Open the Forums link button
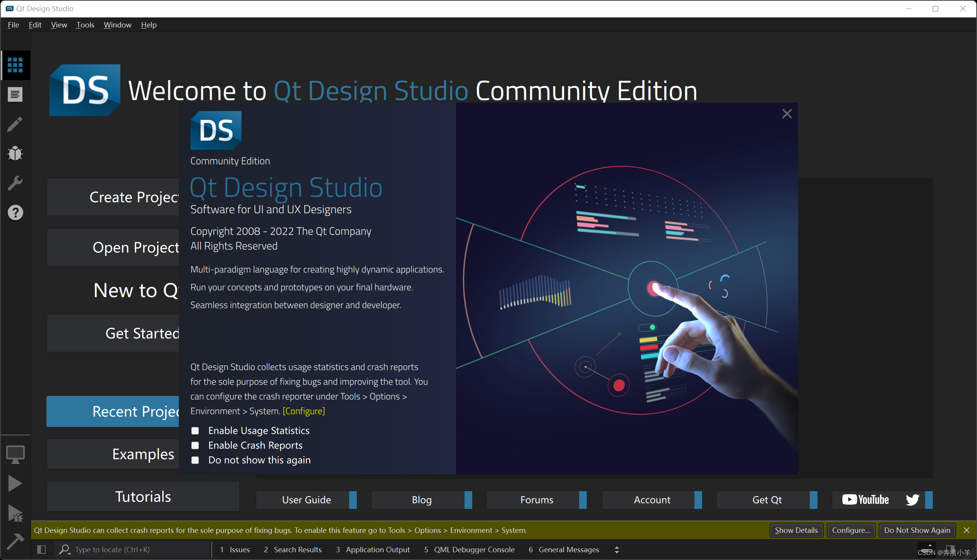977x560 pixels. [536, 500]
